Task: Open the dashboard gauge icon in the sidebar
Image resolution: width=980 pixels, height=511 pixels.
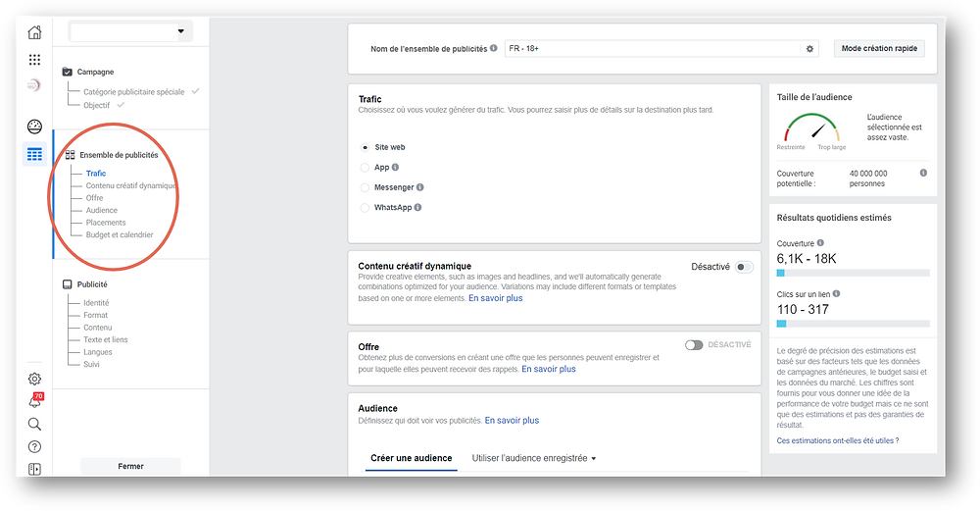Action: (35, 127)
